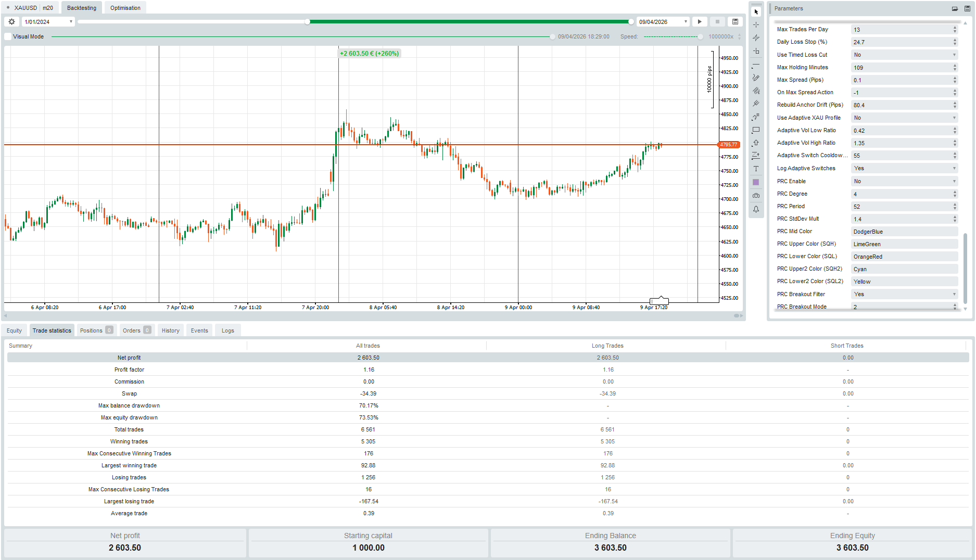The image size is (976, 560).
Task: Click the PRC Mid Color DodgerBlue swatch
Action: click(x=904, y=231)
